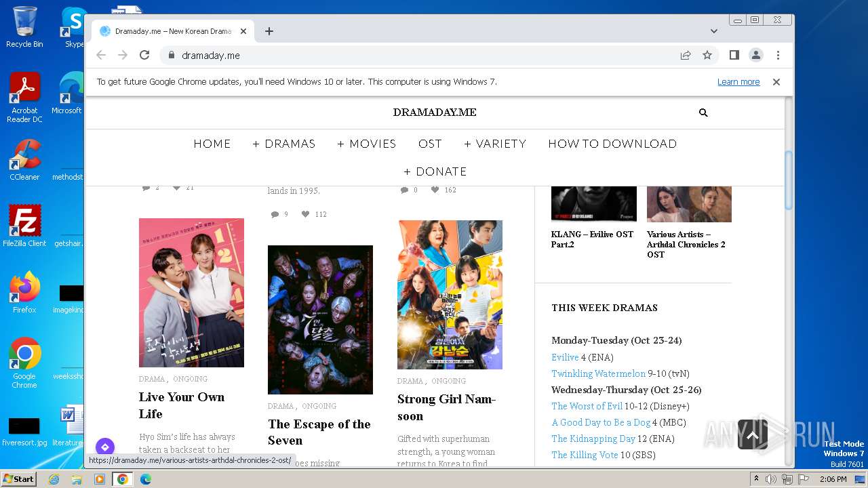The height and width of the screenshot is (488, 868).
Task: Click DRAMA tag under Strong Girl Nam-soon
Action: click(x=410, y=381)
